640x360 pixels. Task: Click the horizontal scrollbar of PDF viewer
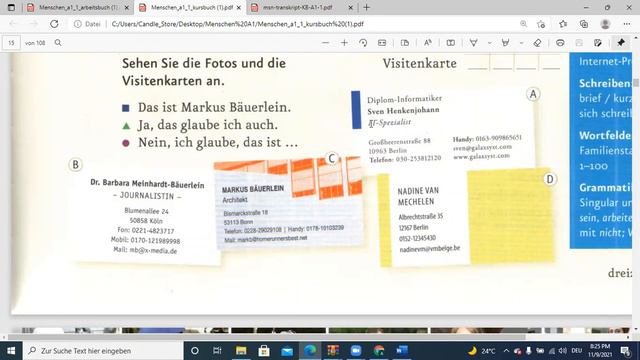266,337
